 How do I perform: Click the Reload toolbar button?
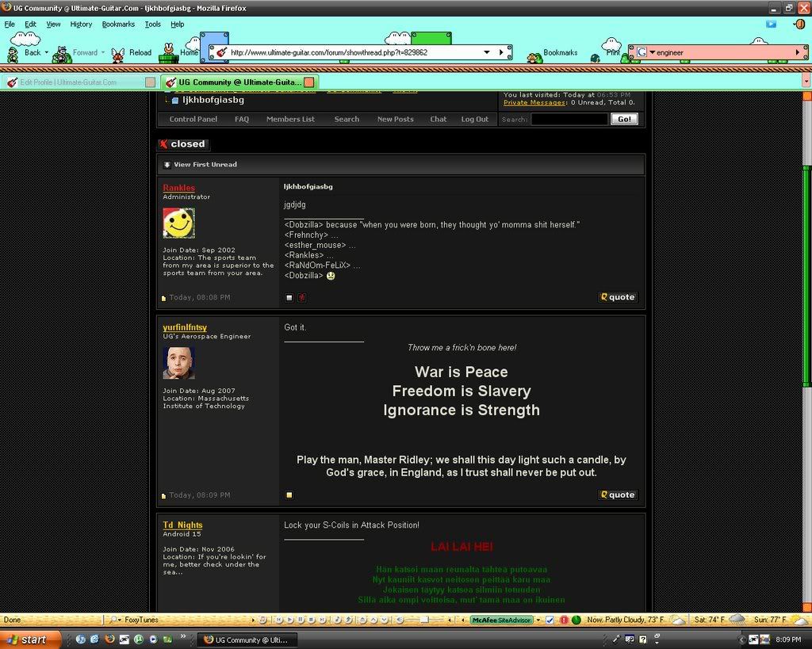[x=132, y=52]
